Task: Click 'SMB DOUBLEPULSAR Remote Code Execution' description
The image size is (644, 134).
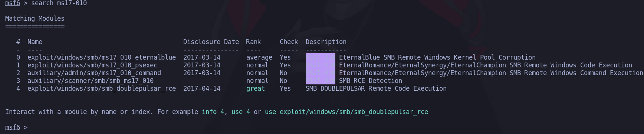Action: point(376,88)
